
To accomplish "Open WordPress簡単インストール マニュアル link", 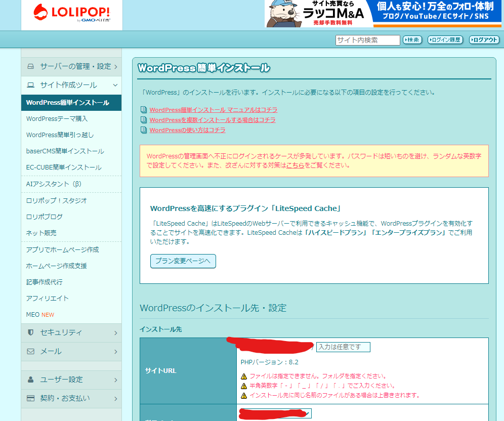I will (x=213, y=110).
